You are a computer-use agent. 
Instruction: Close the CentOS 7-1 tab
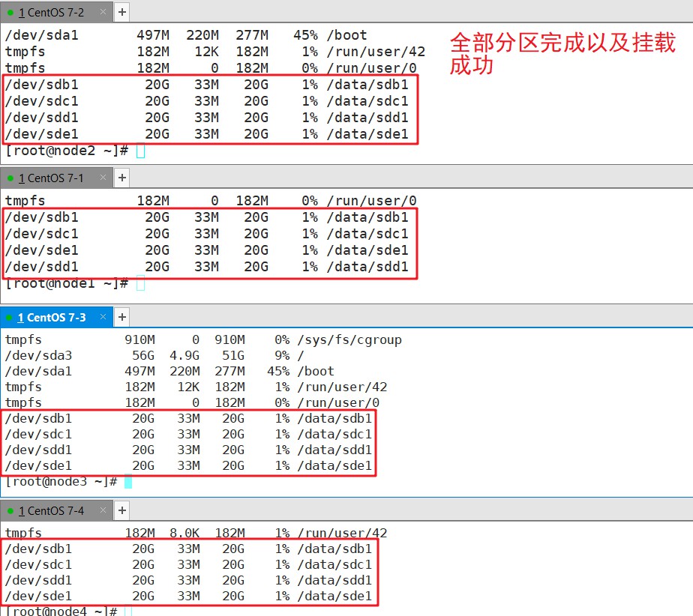coord(103,178)
